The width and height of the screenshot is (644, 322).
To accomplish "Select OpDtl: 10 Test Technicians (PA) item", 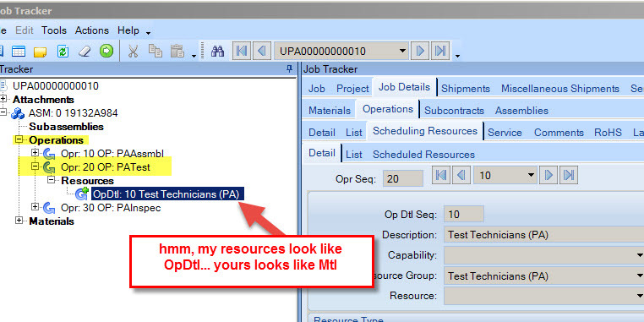I will (x=167, y=194).
